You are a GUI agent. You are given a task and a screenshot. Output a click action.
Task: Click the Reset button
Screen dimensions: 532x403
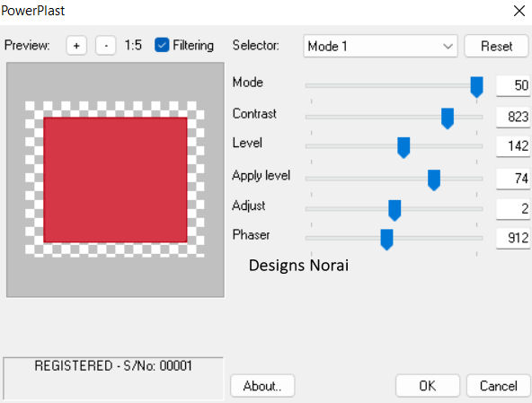pos(496,46)
